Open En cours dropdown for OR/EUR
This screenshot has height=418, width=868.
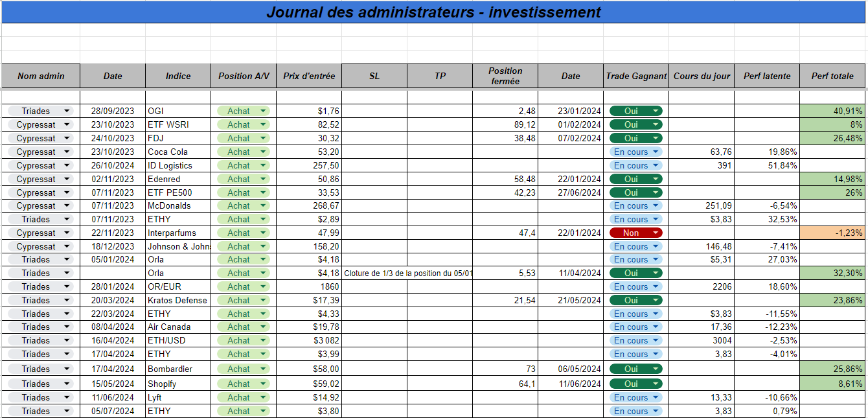tap(636, 286)
